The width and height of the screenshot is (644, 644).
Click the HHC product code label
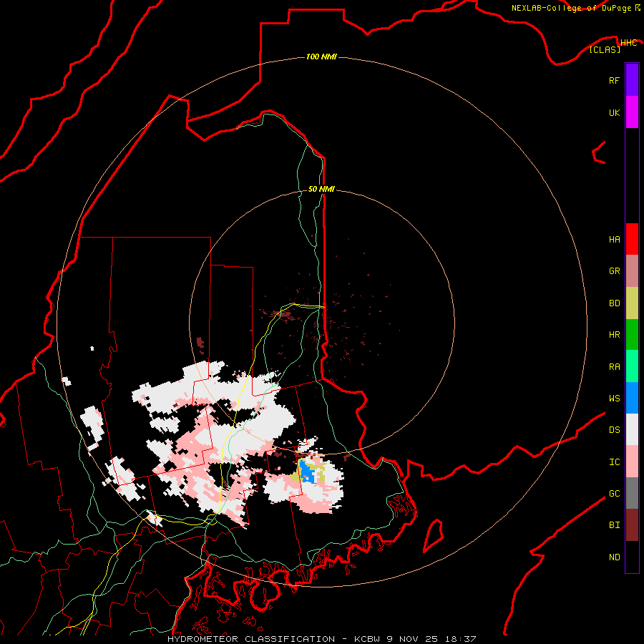click(x=628, y=43)
